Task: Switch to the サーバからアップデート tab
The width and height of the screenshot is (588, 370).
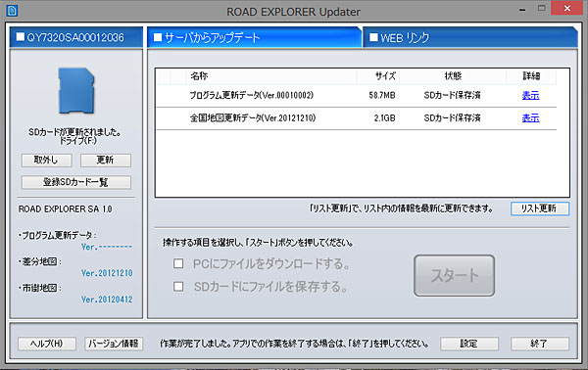Action: [x=255, y=37]
